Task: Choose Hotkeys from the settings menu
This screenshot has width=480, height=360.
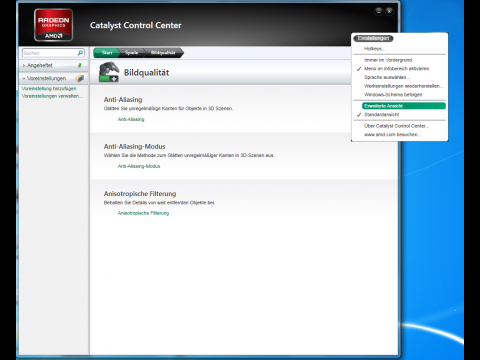Action: 375,49
